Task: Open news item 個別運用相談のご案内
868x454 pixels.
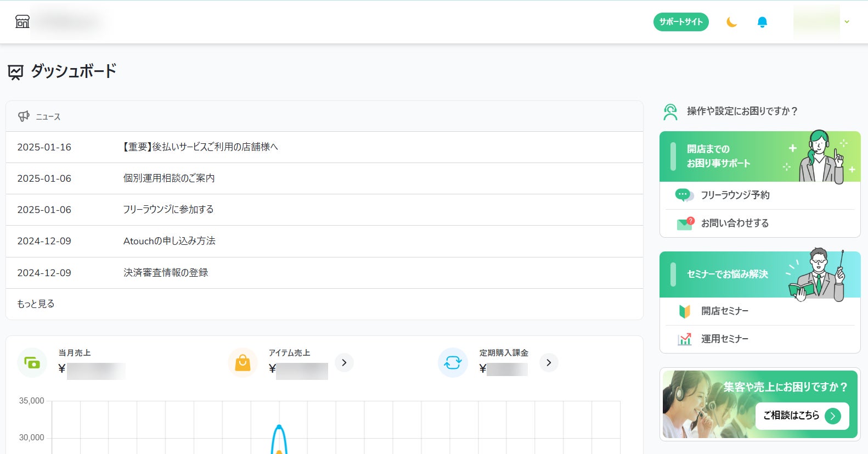Action: [169, 178]
